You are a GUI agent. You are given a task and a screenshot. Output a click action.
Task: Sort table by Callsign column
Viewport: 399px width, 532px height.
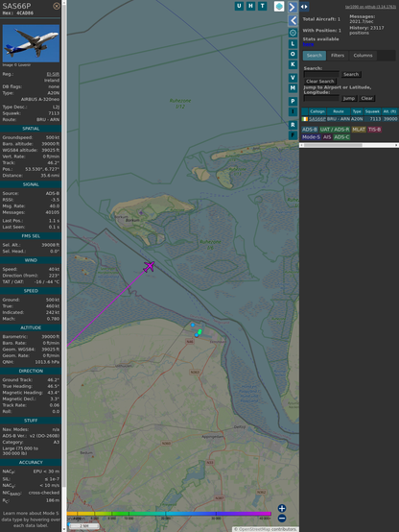click(x=317, y=111)
